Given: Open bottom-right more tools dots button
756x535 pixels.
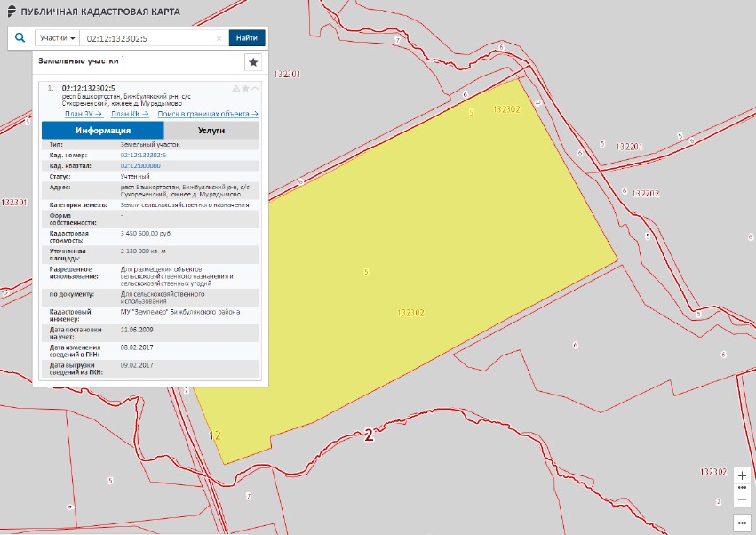Looking at the screenshot, I should click(x=743, y=522).
